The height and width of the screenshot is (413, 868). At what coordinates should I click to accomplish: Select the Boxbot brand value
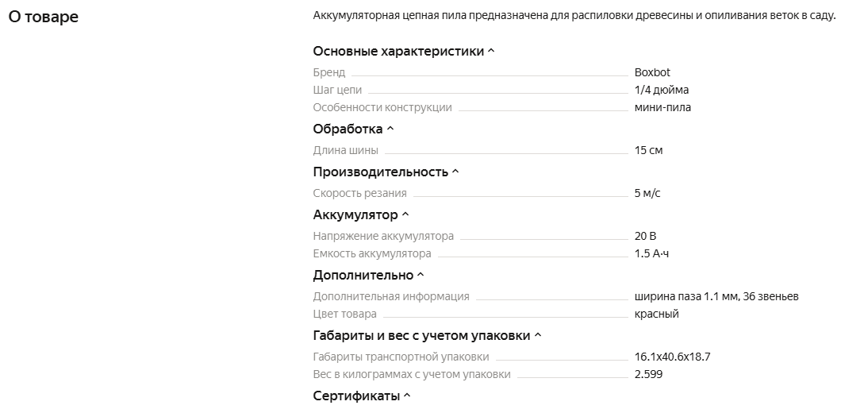[x=652, y=72]
